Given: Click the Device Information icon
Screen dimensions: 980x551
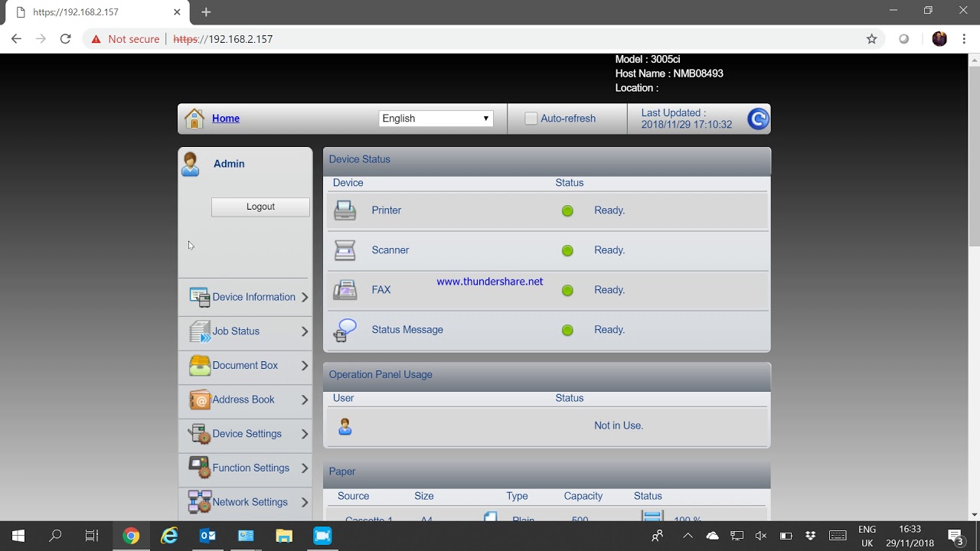Looking at the screenshot, I should coord(200,298).
